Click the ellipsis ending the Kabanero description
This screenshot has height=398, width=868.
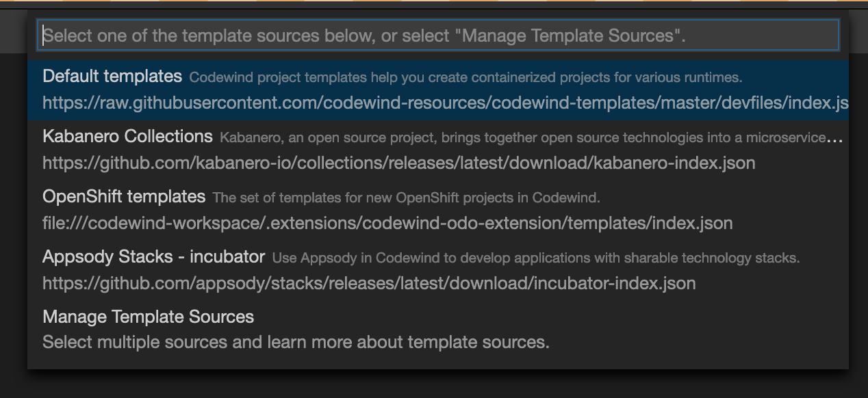(x=834, y=137)
